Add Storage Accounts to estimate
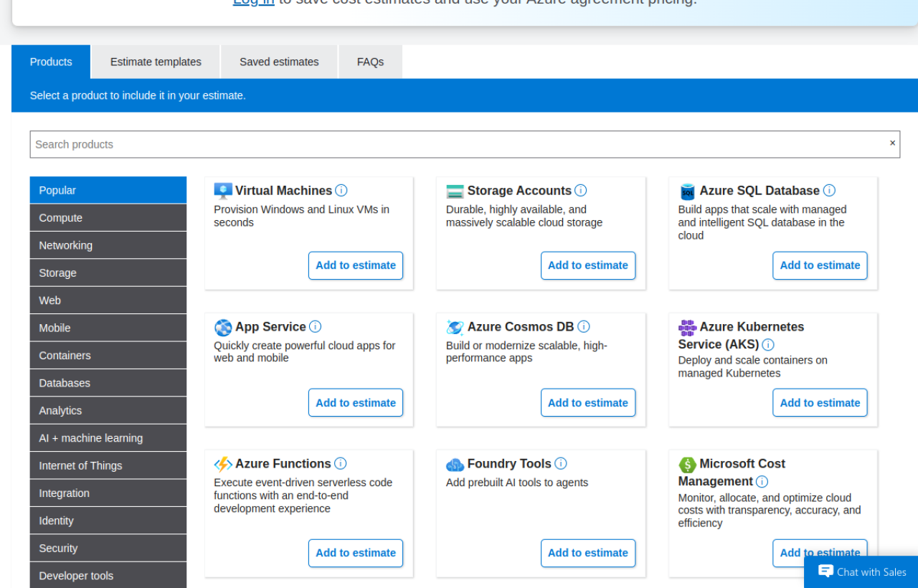This screenshot has width=918, height=588. [x=588, y=265]
